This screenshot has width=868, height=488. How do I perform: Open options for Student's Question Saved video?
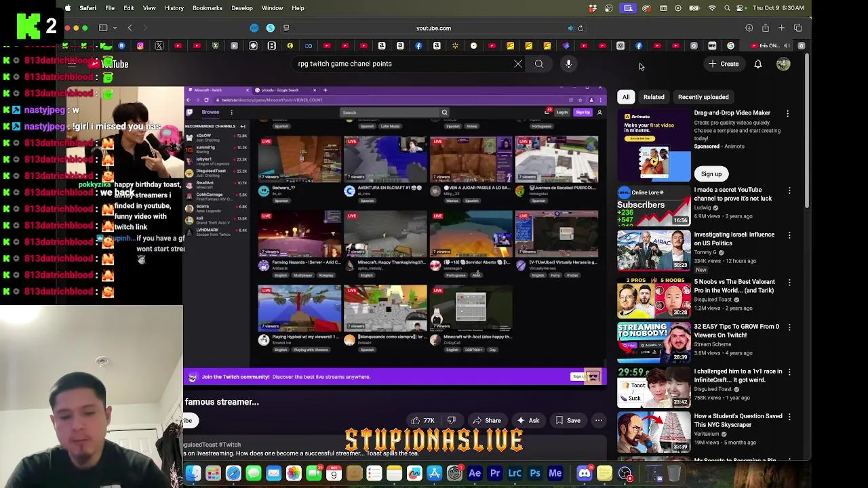click(x=789, y=417)
